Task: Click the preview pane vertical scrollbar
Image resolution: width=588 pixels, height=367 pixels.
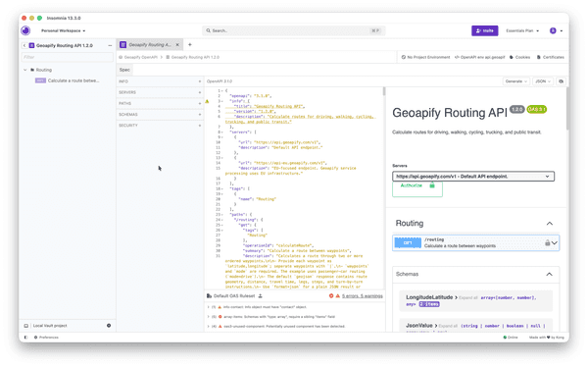Action: coord(567,109)
